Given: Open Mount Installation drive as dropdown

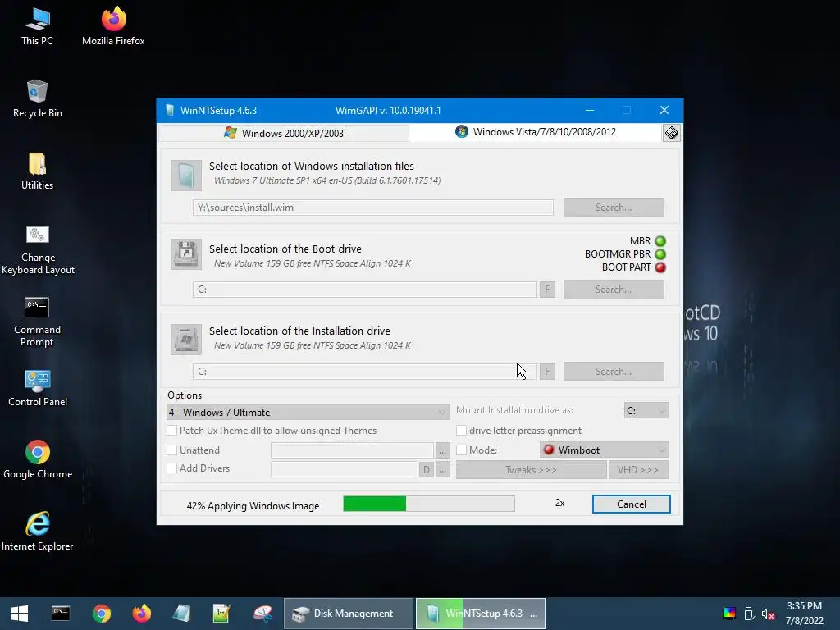Looking at the screenshot, I should [x=646, y=410].
